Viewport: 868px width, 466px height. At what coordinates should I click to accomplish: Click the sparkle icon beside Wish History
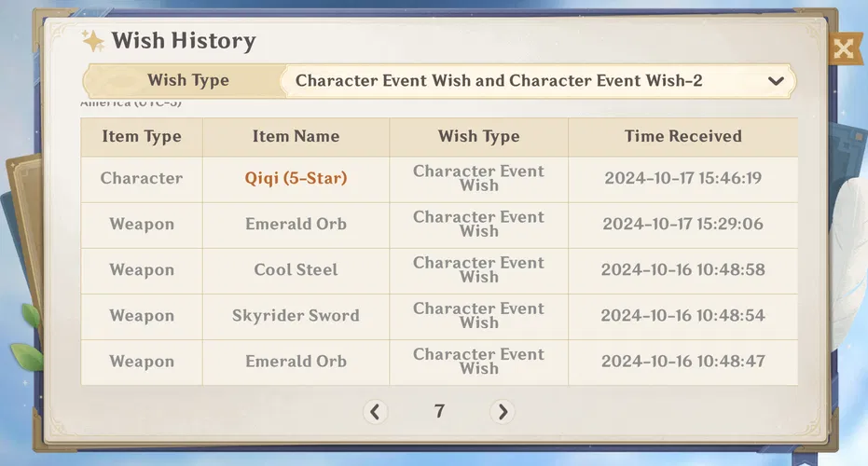coord(93,41)
